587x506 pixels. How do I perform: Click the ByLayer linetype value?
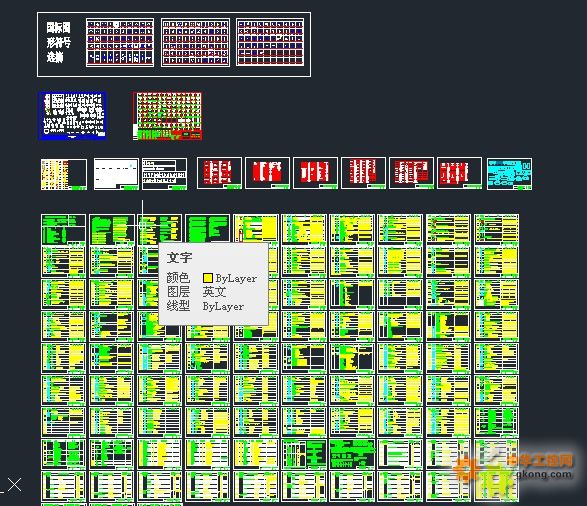223,307
